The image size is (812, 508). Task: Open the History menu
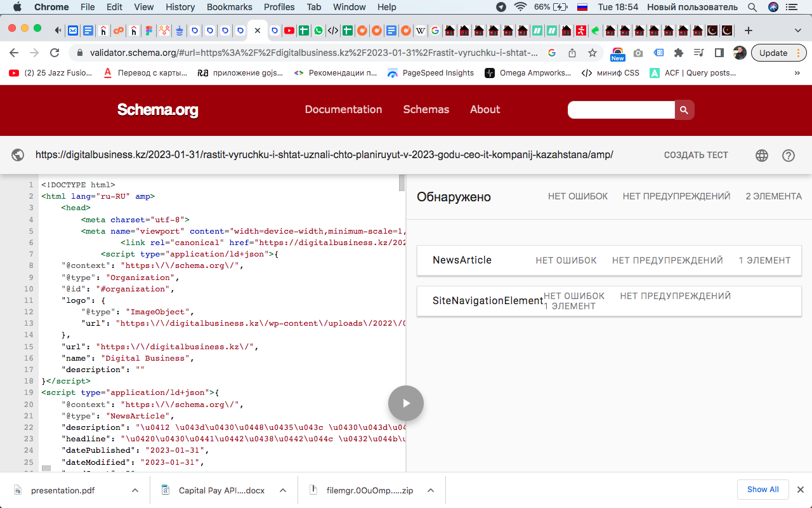180,7
